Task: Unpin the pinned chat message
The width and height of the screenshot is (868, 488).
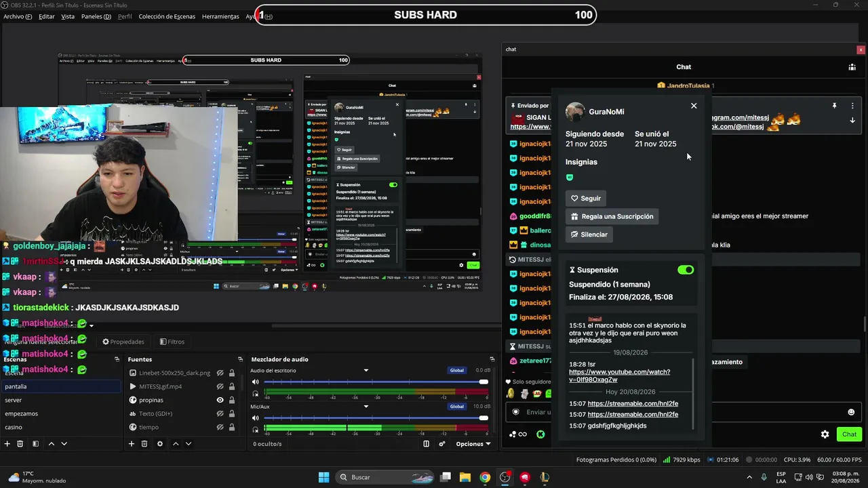Action: (834, 106)
